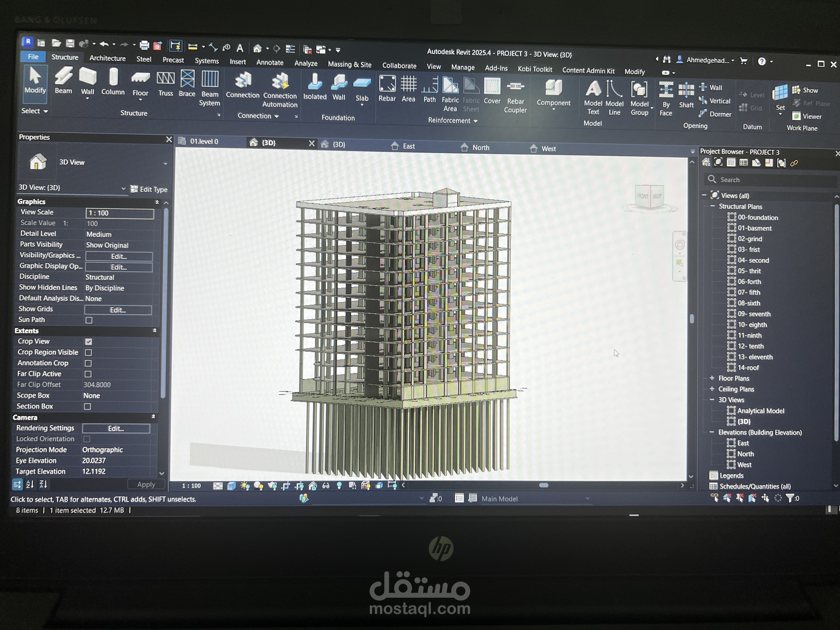Activate the Beam System tool
The width and height of the screenshot is (840, 630).
click(210, 89)
